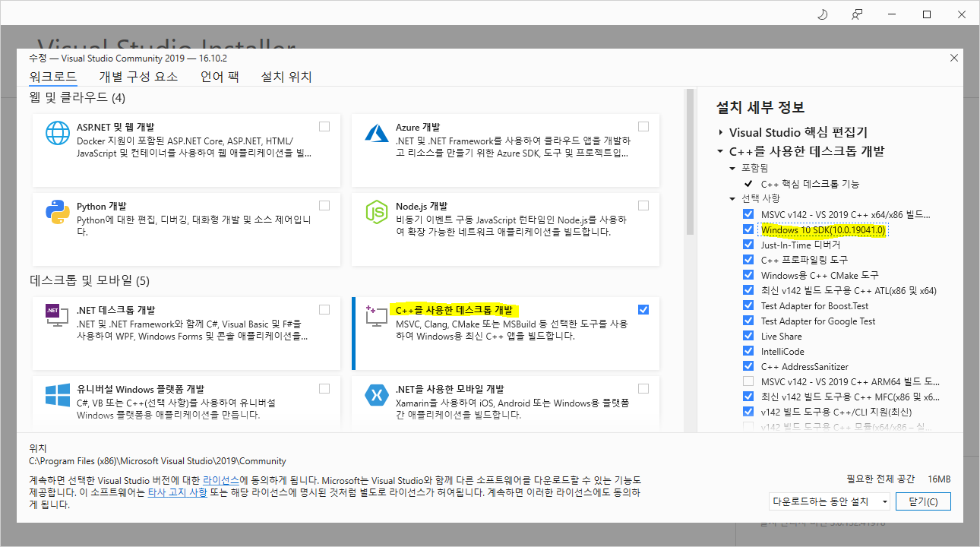Collapse C++를 사용한 데스크톱 개발 details section

[x=720, y=151]
